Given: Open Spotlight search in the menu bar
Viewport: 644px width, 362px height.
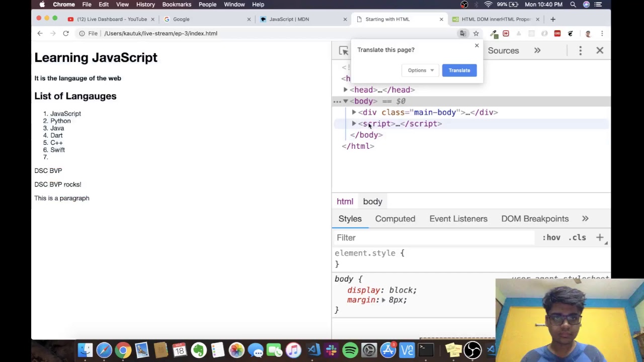Looking at the screenshot, I should (573, 5).
